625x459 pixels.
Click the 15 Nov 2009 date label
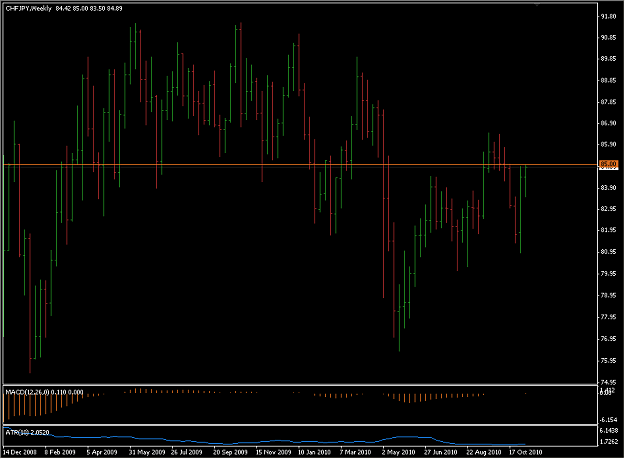[x=273, y=452]
